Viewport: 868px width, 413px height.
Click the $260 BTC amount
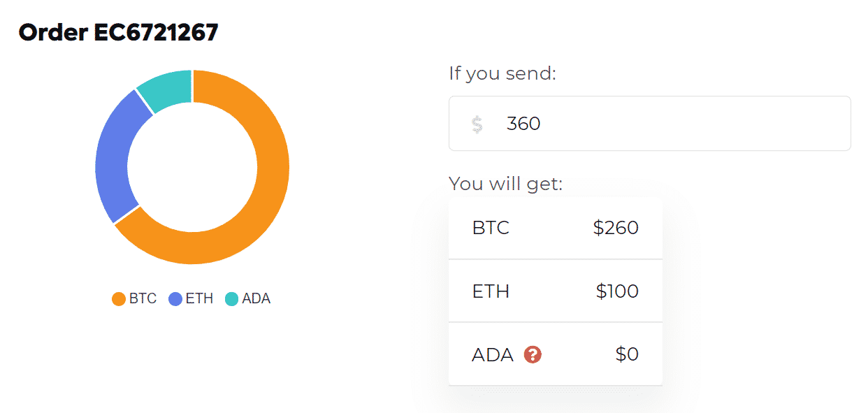click(616, 228)
